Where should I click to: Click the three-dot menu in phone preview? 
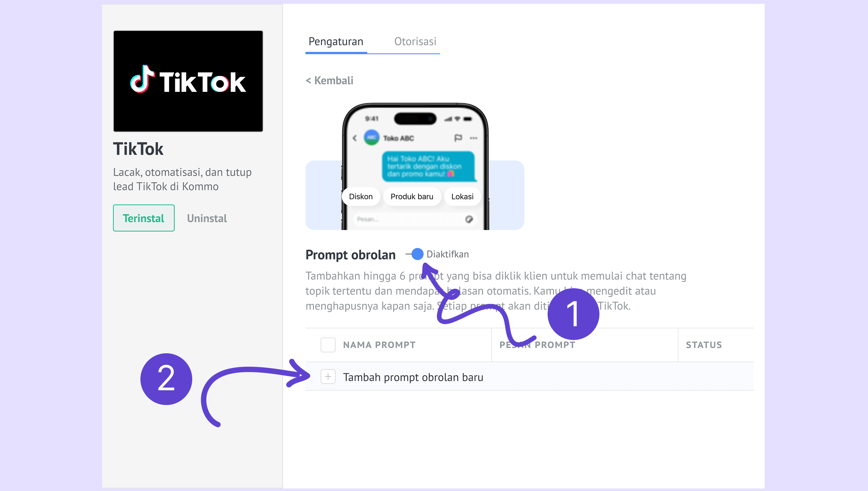coord(474,138)
